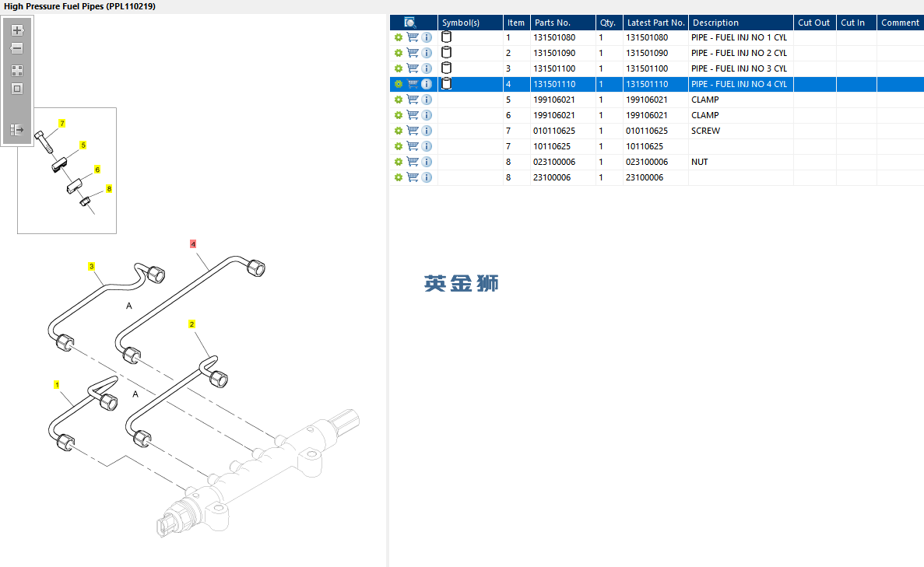Click the Cut In column header
The width and height of the screenshot is (924, 567).
[856, 23]
